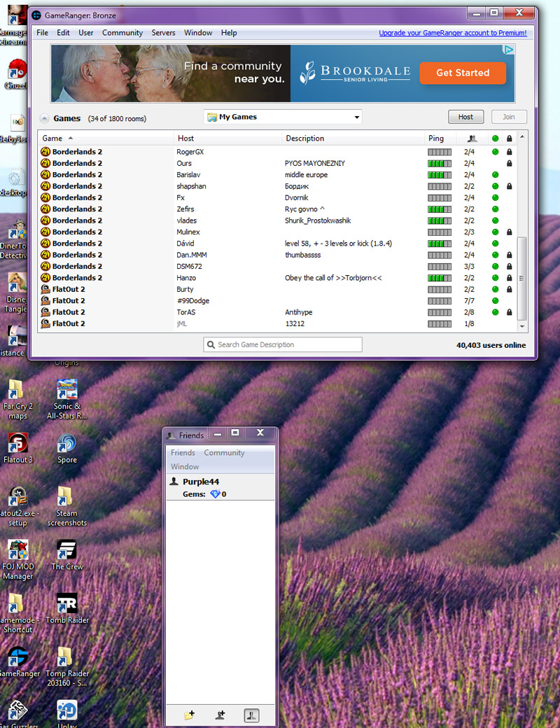Open Sonic & All-Stars desktop shortcut
560x728 pixels.
[67, 399]
